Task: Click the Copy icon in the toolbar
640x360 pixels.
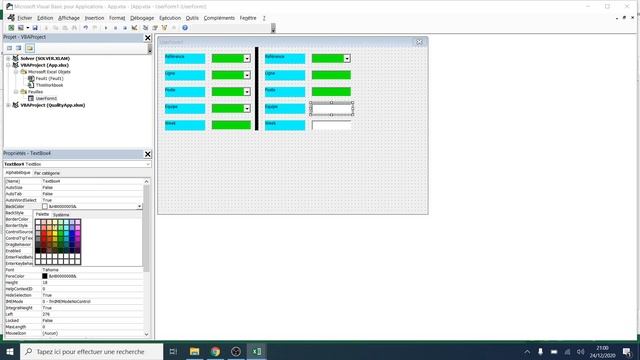Action: tap(56, 28)
